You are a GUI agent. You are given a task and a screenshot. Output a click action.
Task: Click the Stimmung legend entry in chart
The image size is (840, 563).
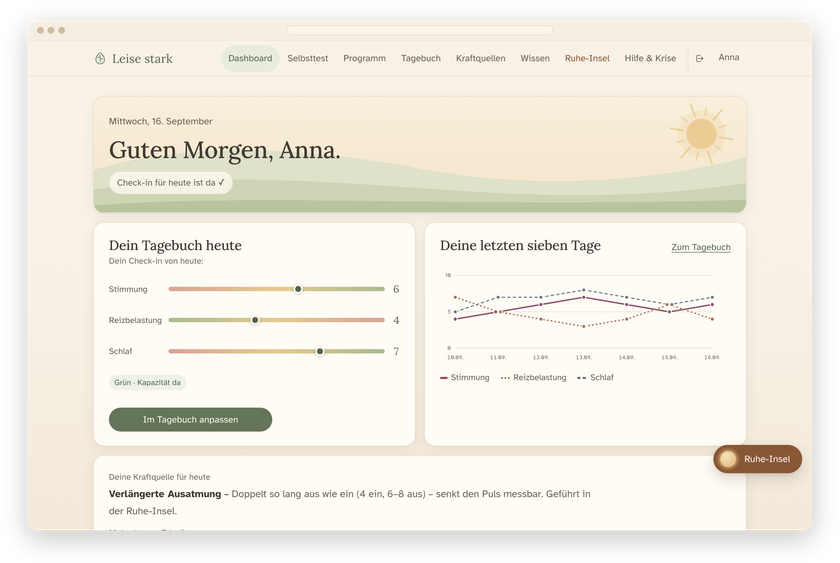pos(464,378)
